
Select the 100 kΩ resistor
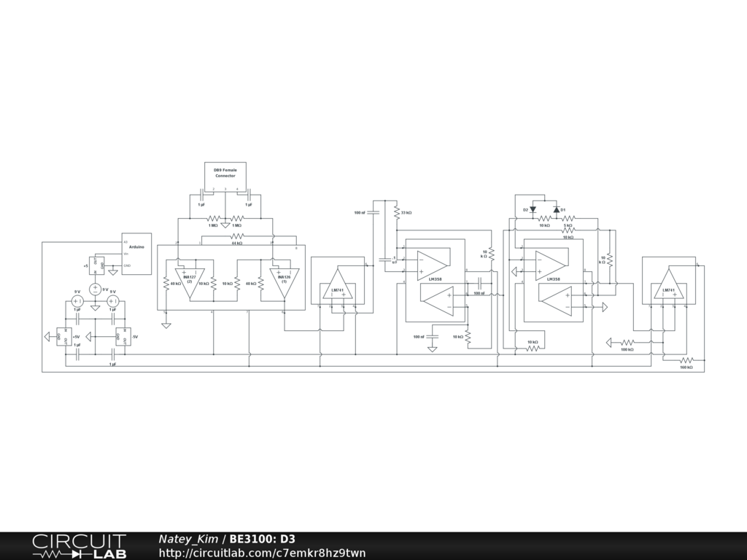point(627,343)
